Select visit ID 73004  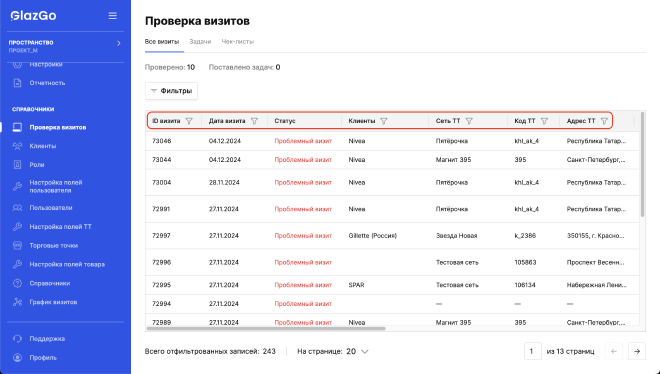pos(162,183)
